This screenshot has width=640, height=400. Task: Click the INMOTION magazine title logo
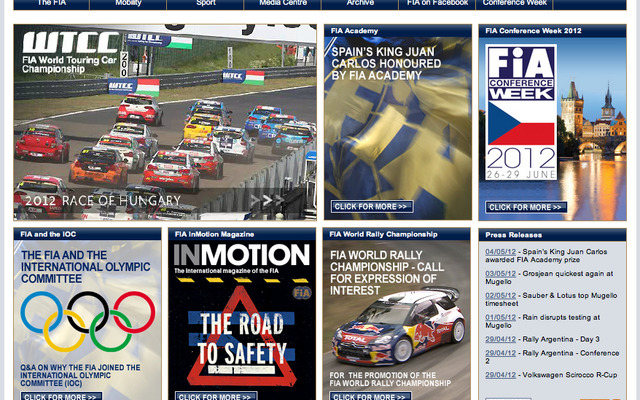point(242,255)
